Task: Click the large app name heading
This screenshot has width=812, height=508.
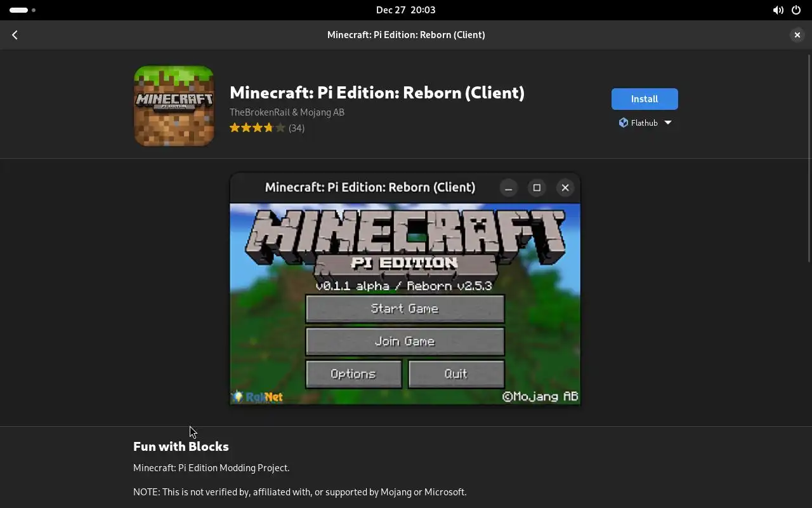Action: (377, 93)
